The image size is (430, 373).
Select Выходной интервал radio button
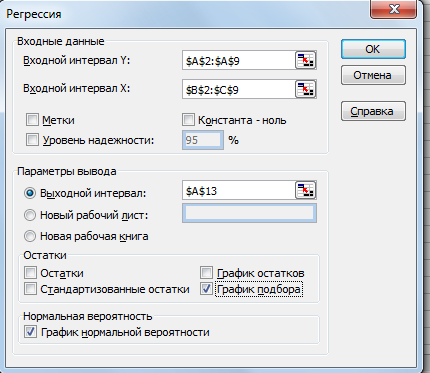(x=30, y=193)
